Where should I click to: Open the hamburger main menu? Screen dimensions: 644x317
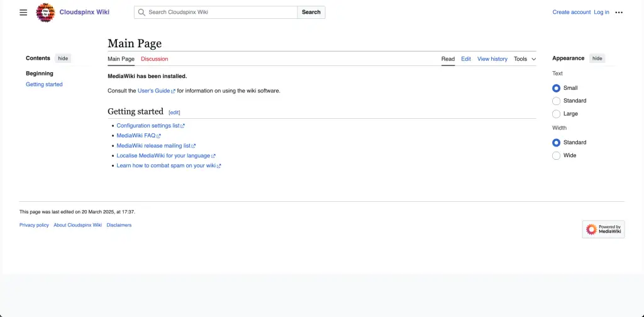23,13
